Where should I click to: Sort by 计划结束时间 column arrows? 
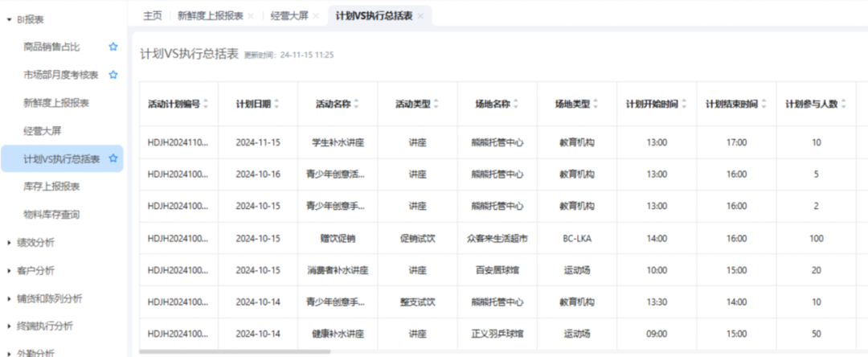tap(764, 104)
